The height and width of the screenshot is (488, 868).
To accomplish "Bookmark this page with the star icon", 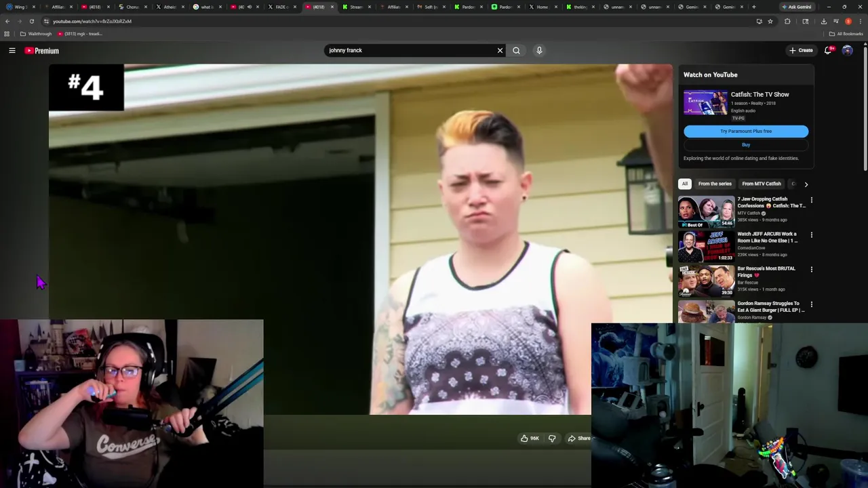I will [x=770, y=21].
